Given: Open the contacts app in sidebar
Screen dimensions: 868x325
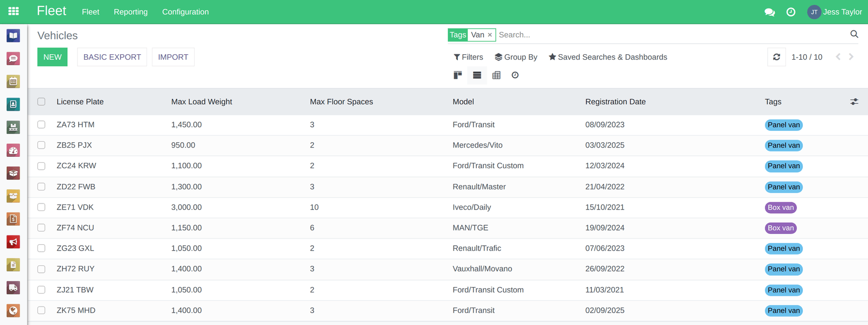Looking at the screenshot, I should click(x=14, y=104).
